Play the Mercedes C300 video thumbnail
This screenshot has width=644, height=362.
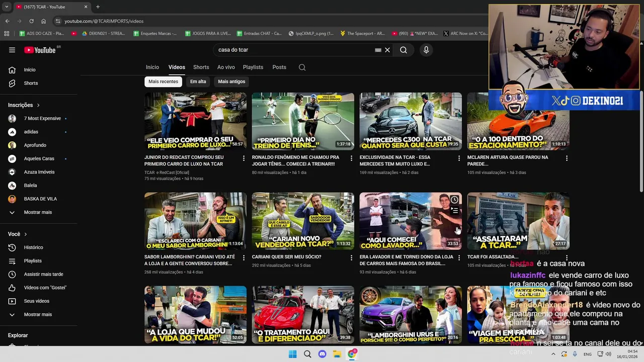[x=411, y=121]
